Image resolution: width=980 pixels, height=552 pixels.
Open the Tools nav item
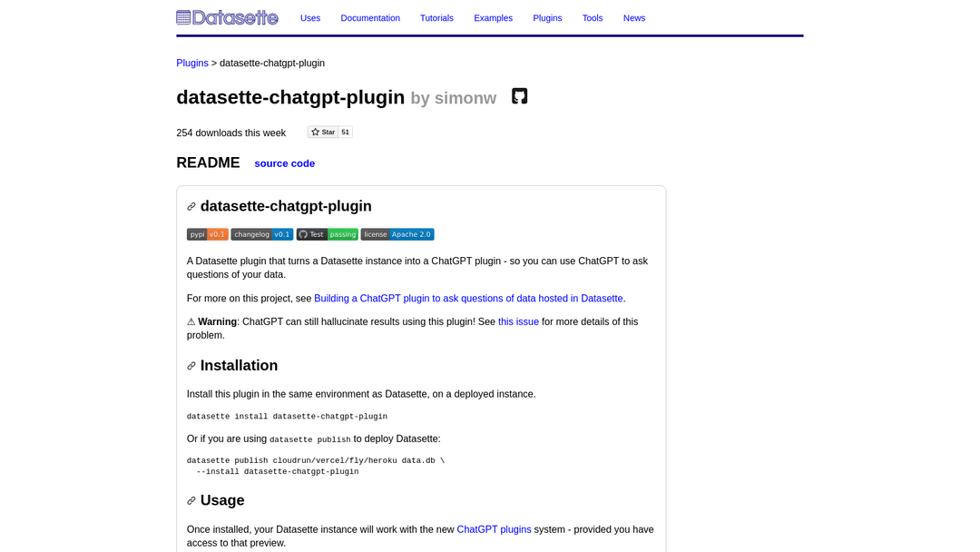click(593, 18)
